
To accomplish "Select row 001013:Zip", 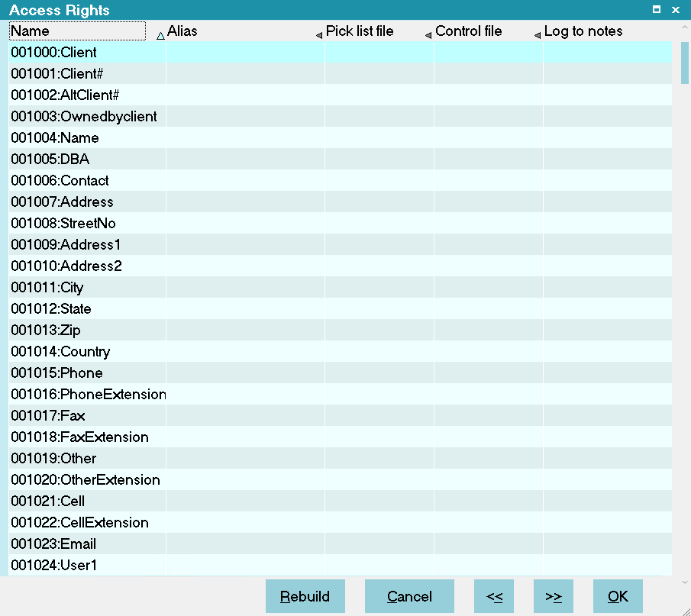I will (341, 330).
